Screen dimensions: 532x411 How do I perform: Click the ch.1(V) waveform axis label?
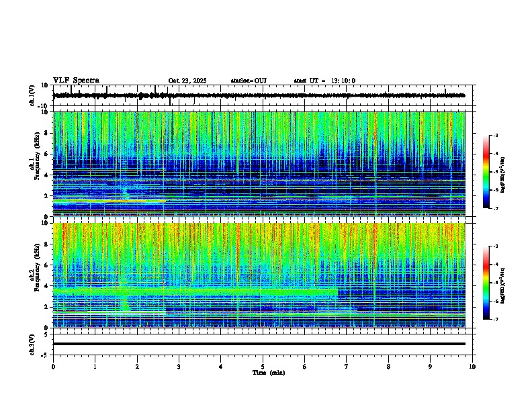(x=32, y=95)
